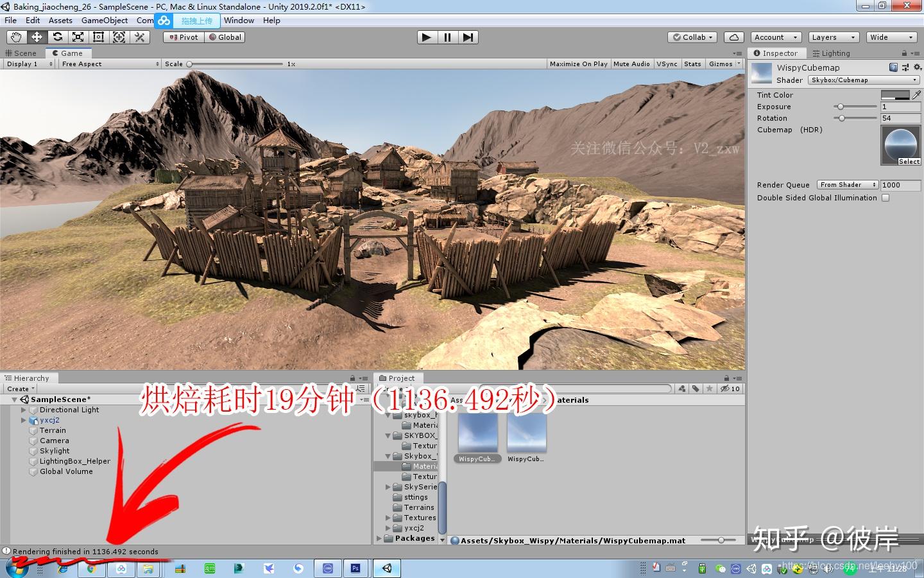
Task: Click the Baidu cloud upload icon
Action: click(164, 21)
